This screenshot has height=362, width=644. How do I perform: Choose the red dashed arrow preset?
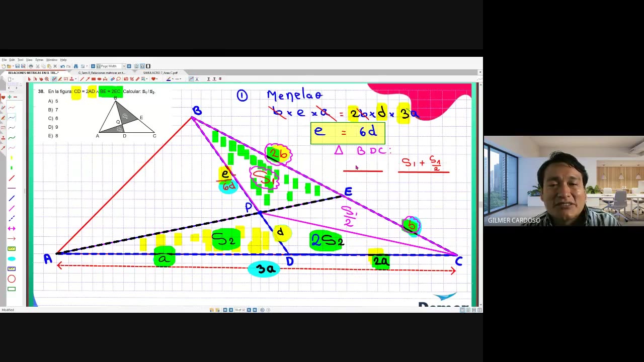[x=12, y=238]
